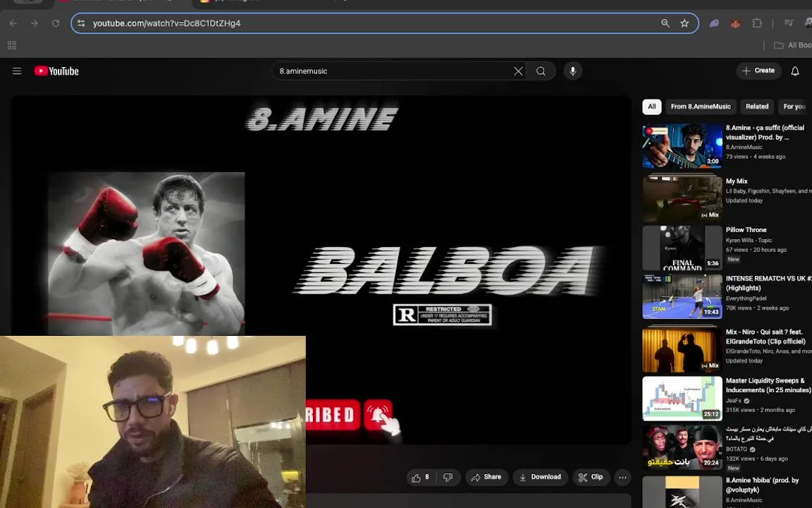Screen dimensions: 812x508
Task: Open the BOTATO video thumbnail
Action: pyautogui.click(x=682, y=447)
